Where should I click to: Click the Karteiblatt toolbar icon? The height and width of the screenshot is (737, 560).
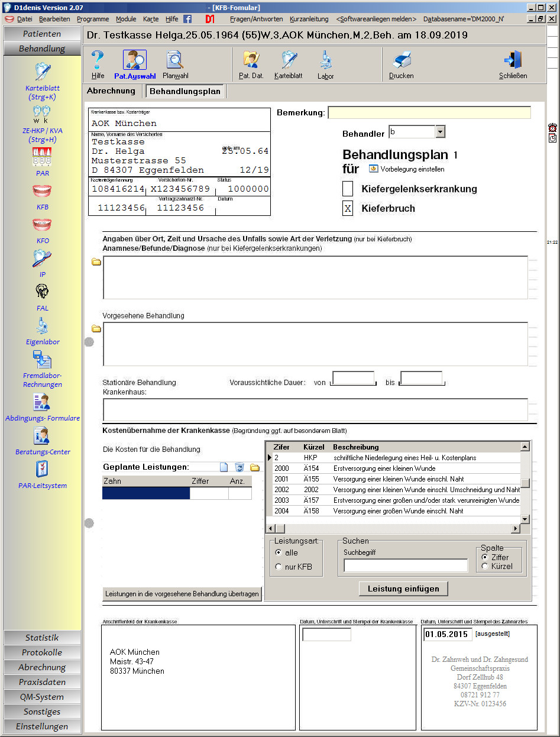[x=289, y=60]
